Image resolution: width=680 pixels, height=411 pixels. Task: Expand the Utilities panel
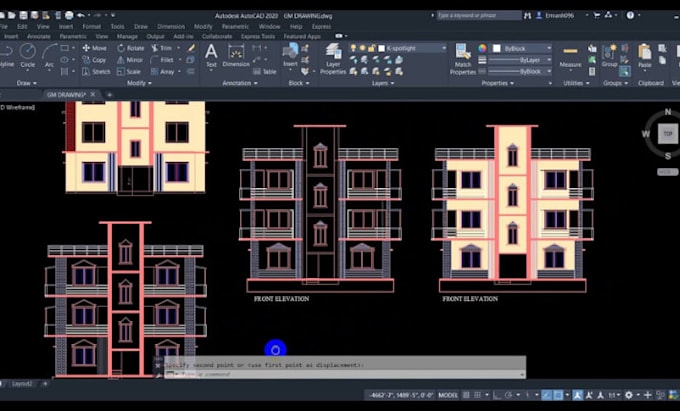coord(576,83)
